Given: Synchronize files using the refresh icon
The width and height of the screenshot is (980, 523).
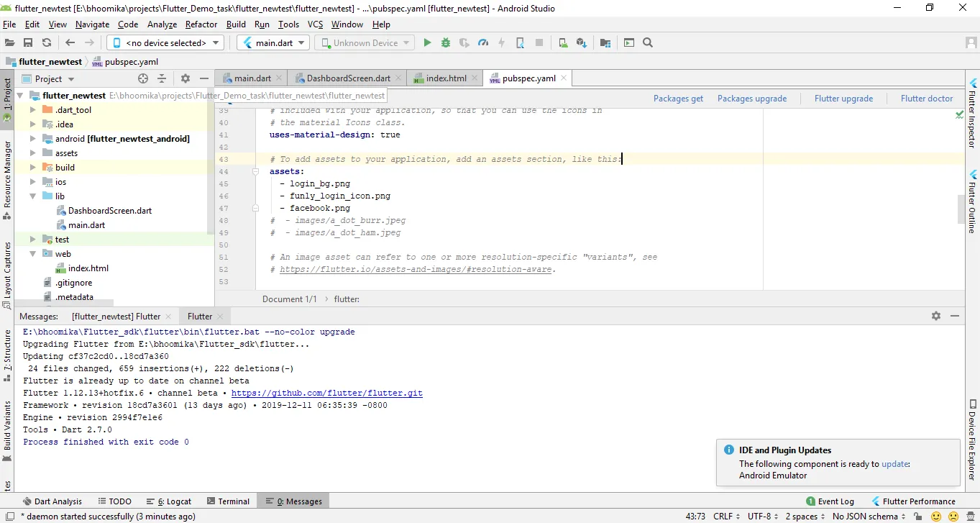Looking at the screenshot, I should point(47,43).
